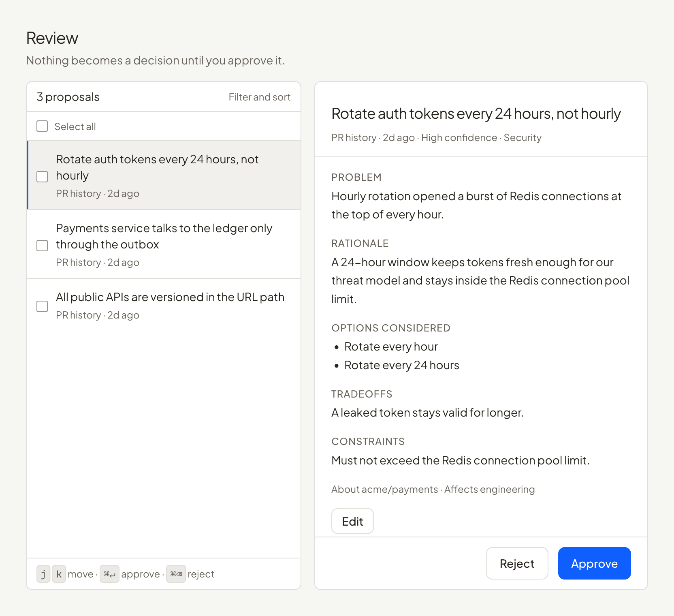The height and width of the screenshot is (616, 674).
Task: Open the Payments service talks to ledger proposal
Action: coord(164,244)
